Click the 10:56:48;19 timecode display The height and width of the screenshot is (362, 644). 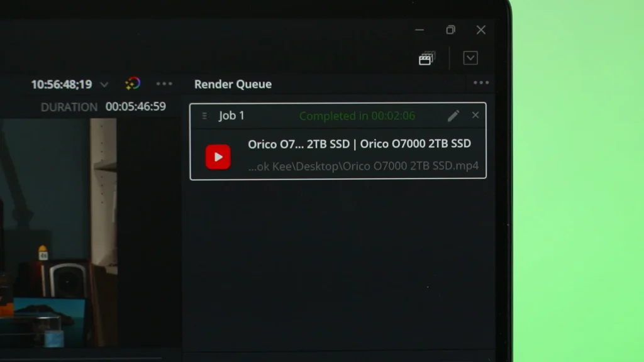tap(62, 85)
